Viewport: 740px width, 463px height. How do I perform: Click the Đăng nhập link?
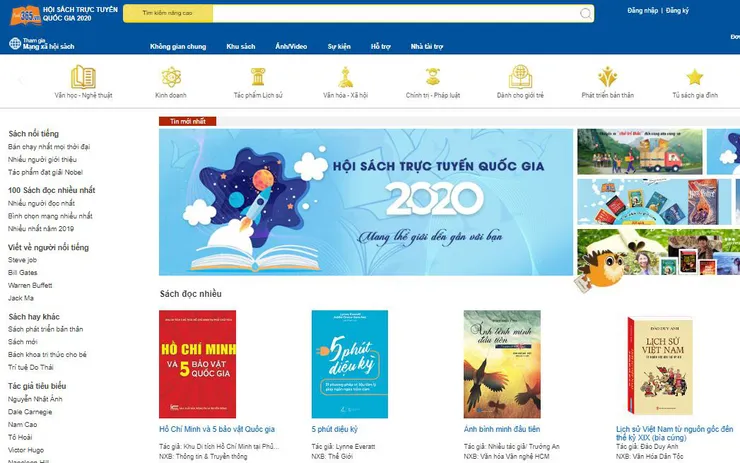coord(642,10)
